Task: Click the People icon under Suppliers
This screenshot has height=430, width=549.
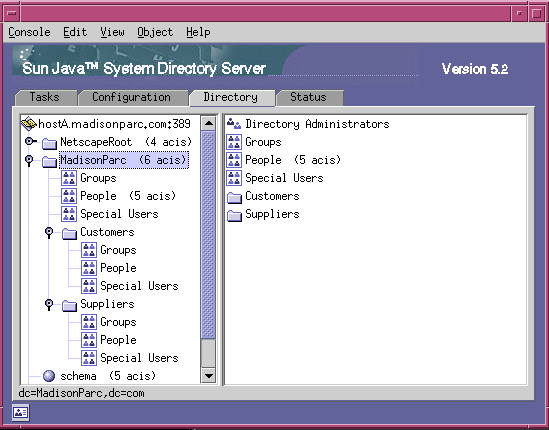Action: coord(89,340)
